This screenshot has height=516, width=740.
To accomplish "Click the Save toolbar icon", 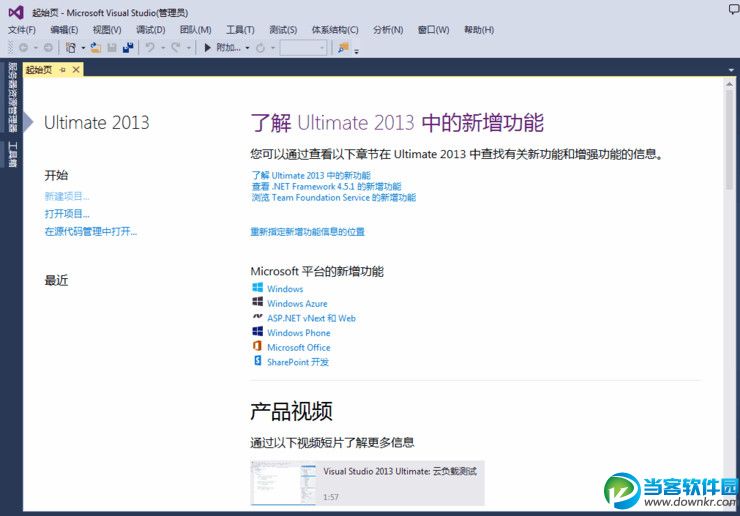I will click(x=112, y=48).
